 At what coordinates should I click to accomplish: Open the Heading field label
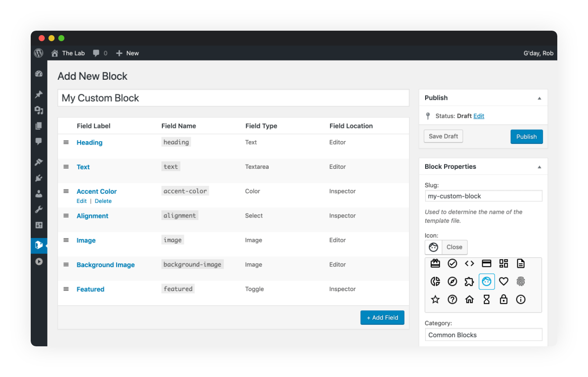coord(90,142)
